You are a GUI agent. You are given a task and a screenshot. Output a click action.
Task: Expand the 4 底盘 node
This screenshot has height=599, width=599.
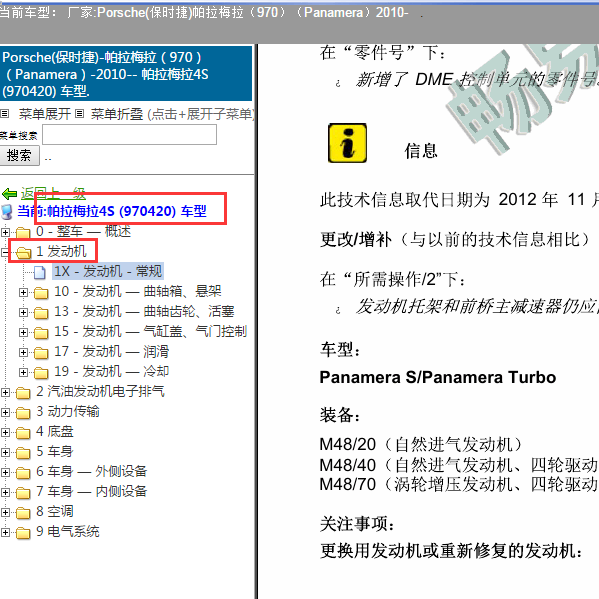5,432
